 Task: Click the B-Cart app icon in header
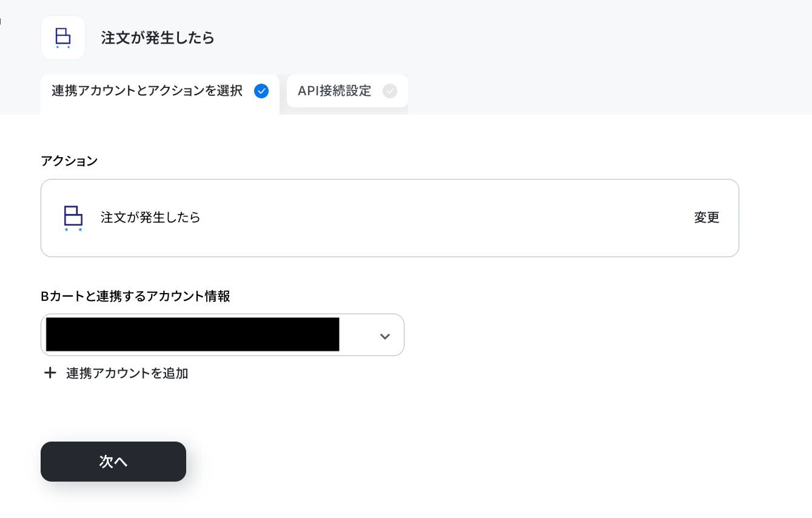63,38
